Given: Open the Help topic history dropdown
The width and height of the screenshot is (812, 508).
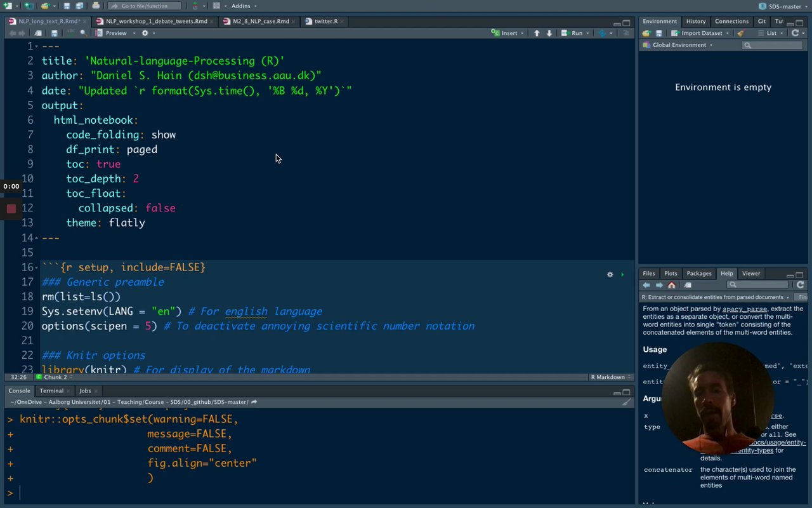Looking at the screenshot, I should [x=716, y=297].
